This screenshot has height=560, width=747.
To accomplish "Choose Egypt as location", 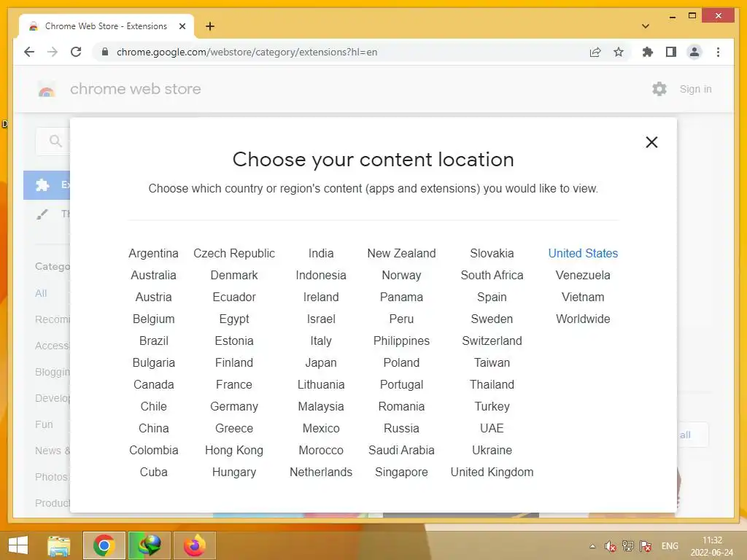I will (234, 319).
